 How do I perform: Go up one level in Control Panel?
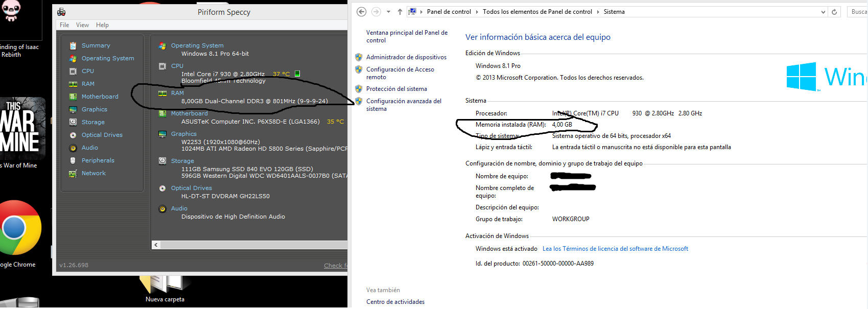[400, 12]
